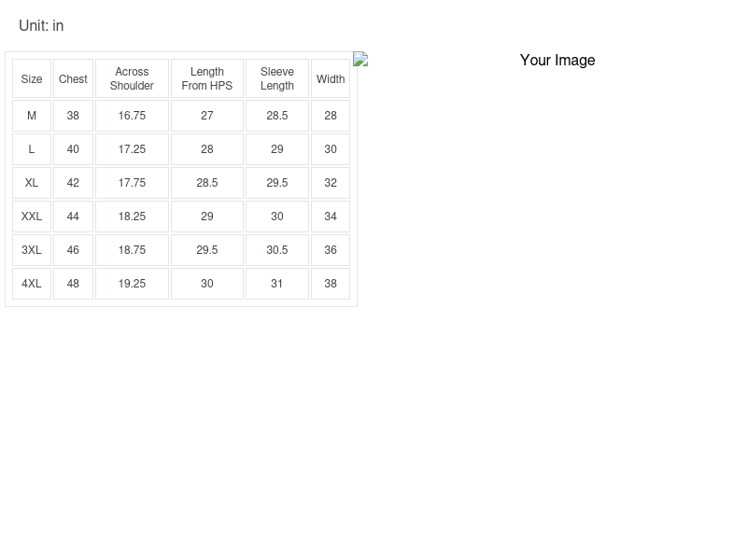The height and width of the screenshot is (560, 747).
Task: Click across shoulder value 19.25
Action: tap(132, 284)
